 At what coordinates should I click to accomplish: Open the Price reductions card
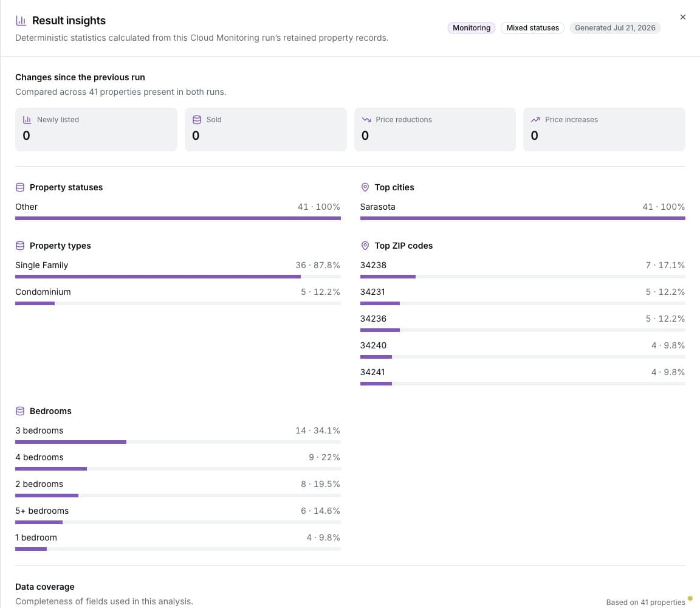click(x=435, y=130)
